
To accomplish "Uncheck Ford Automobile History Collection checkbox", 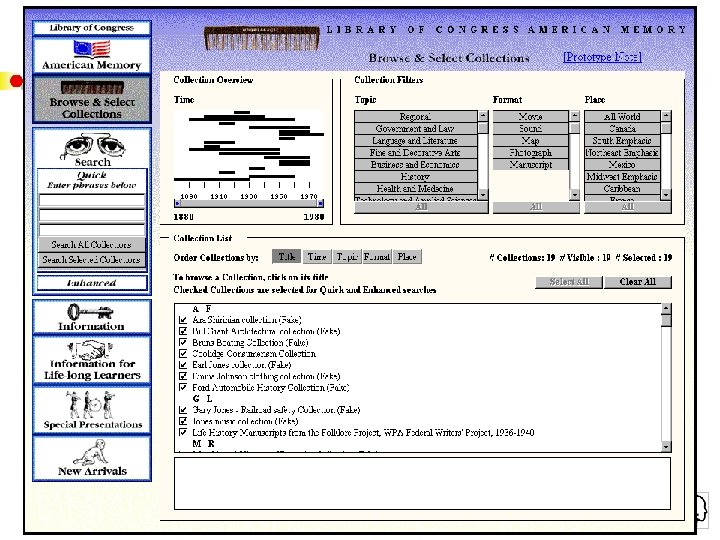I will [183, 388].
